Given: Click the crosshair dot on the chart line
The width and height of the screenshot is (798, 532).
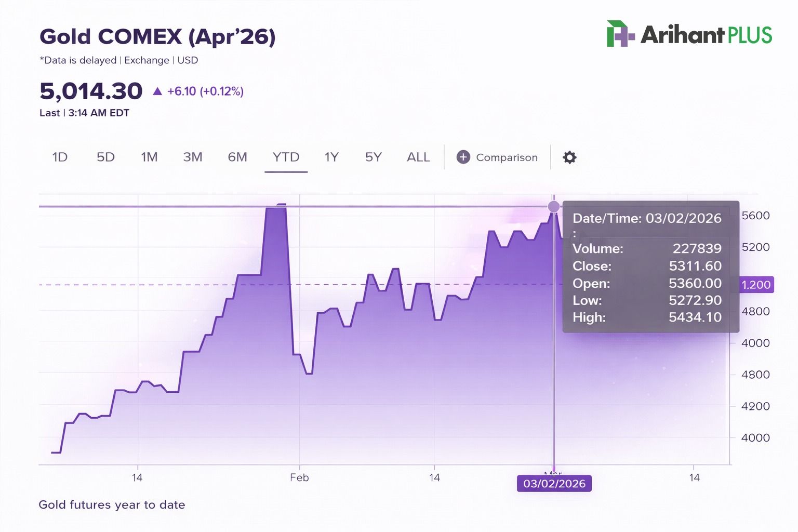Looking at the screenshot, I should pos(554,207).
